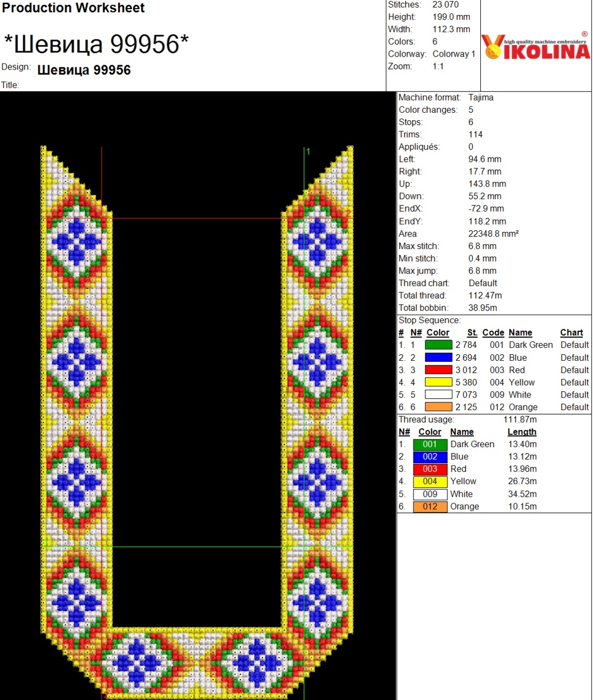Screen dimensions: 593x700
Task: Click the green marker number 1
Action: (308, 152)
